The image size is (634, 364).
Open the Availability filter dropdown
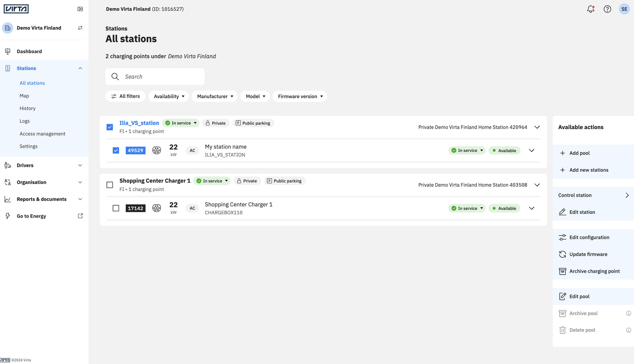(169, 96)
